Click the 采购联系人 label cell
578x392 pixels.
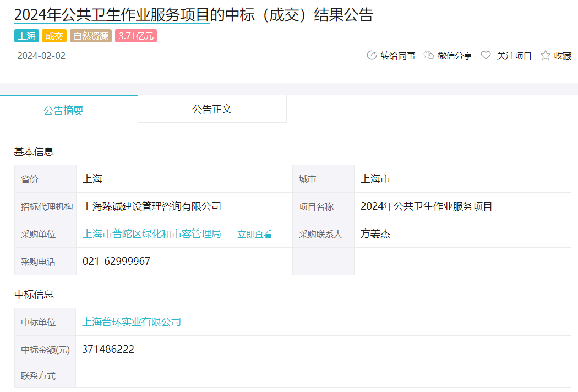point(323,234)
